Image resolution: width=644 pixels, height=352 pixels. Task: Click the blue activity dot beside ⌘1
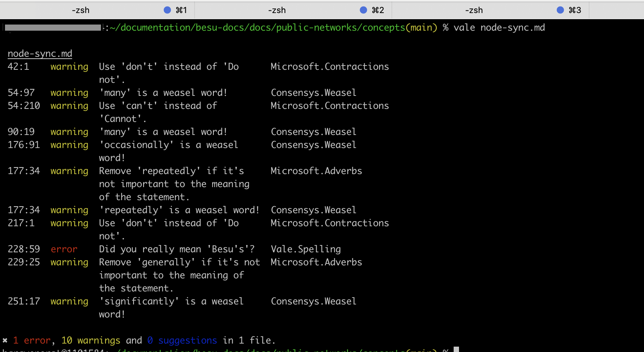(x=167, y=10)
